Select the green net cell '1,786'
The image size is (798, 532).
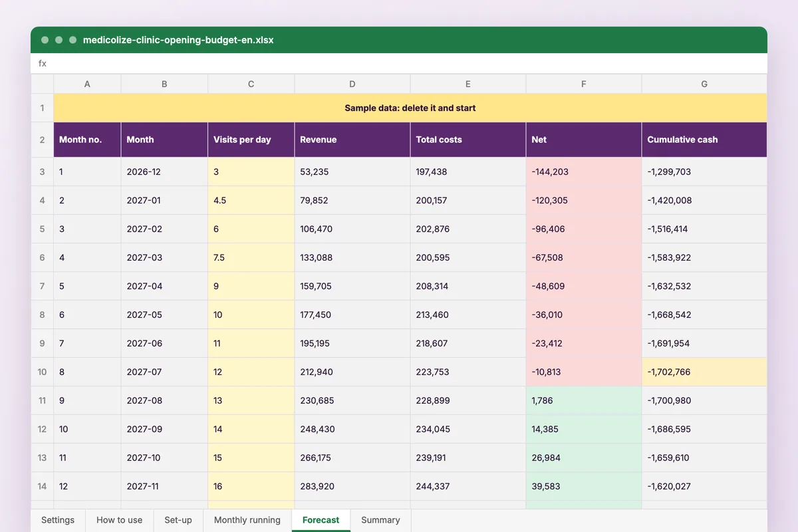pyautogui.click(x=584, y=400)
